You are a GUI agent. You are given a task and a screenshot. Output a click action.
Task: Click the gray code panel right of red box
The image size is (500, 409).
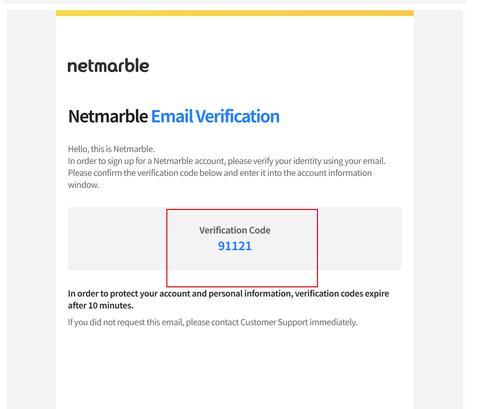click(x=360, y=238)
